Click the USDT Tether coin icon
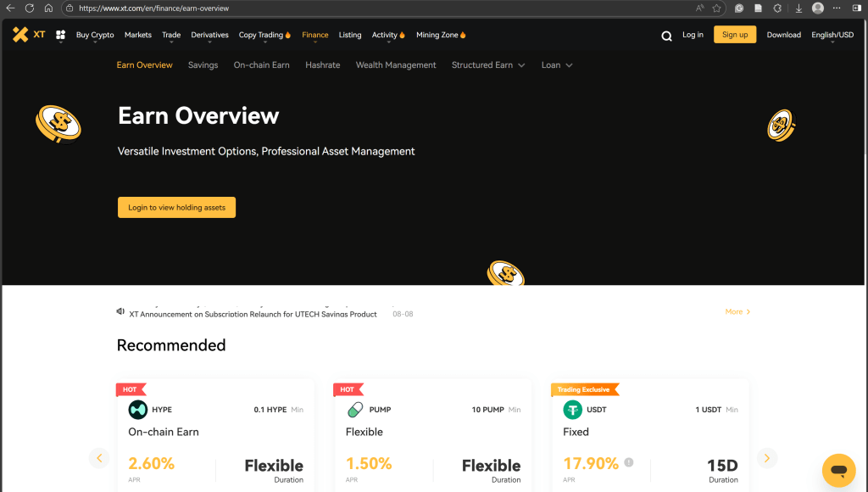 point(572,410)
